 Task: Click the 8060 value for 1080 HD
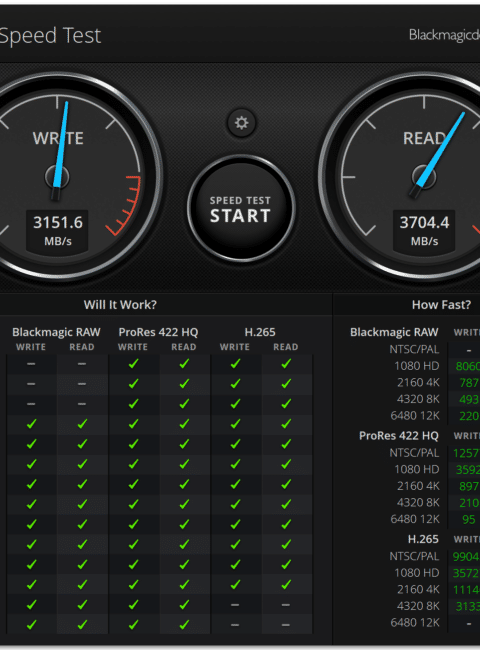coord(468,366)
